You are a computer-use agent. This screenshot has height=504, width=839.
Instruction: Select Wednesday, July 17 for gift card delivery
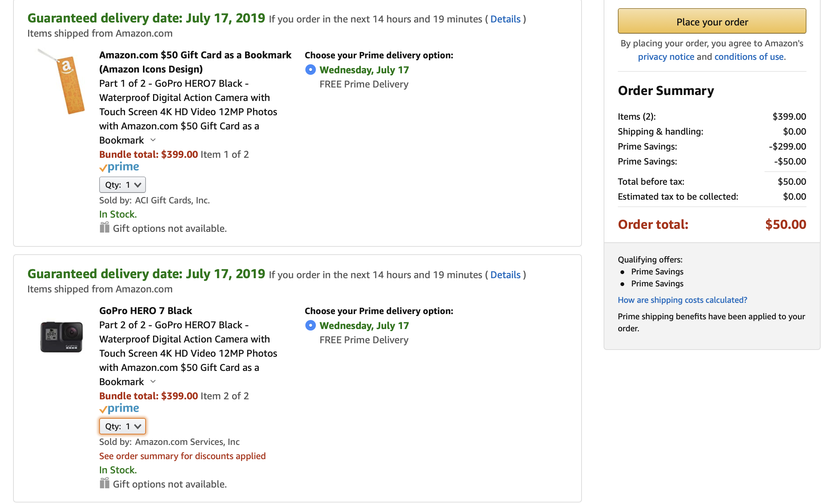point(310,70)
